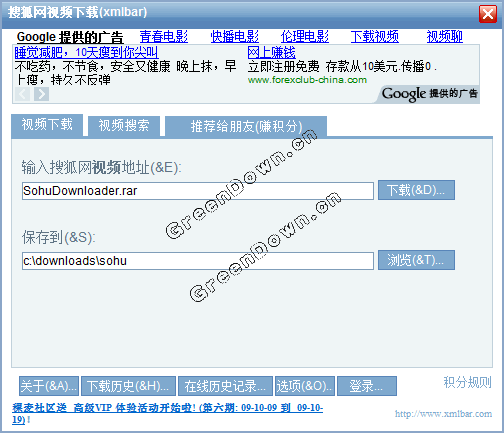Open 下载历史(&H)... button
The height and width of the screenshot is (433, 504).
pos(128,386)
